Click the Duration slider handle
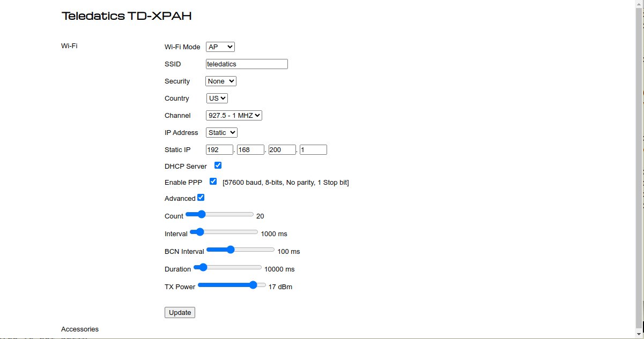 click(203, 267)
